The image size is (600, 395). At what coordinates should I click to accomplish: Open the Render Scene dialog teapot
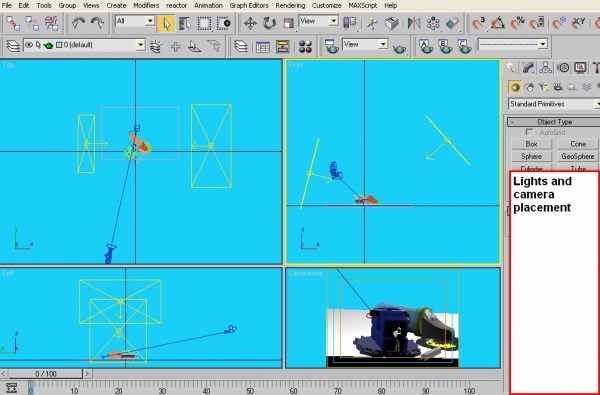[331, 46]
